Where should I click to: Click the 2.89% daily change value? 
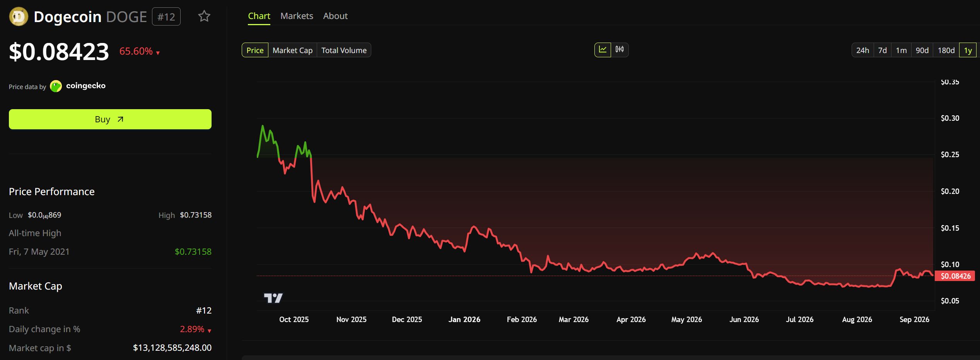(192, 329)
